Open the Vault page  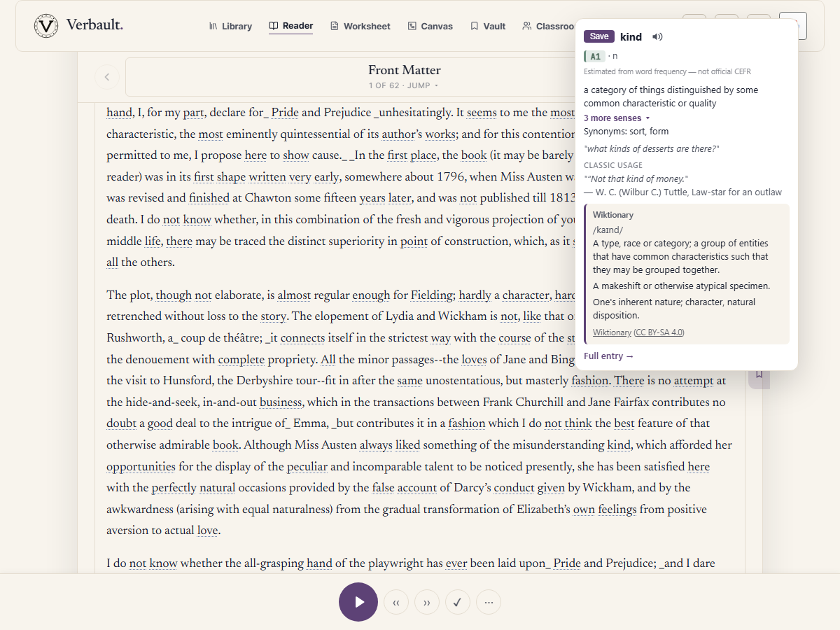488,26
